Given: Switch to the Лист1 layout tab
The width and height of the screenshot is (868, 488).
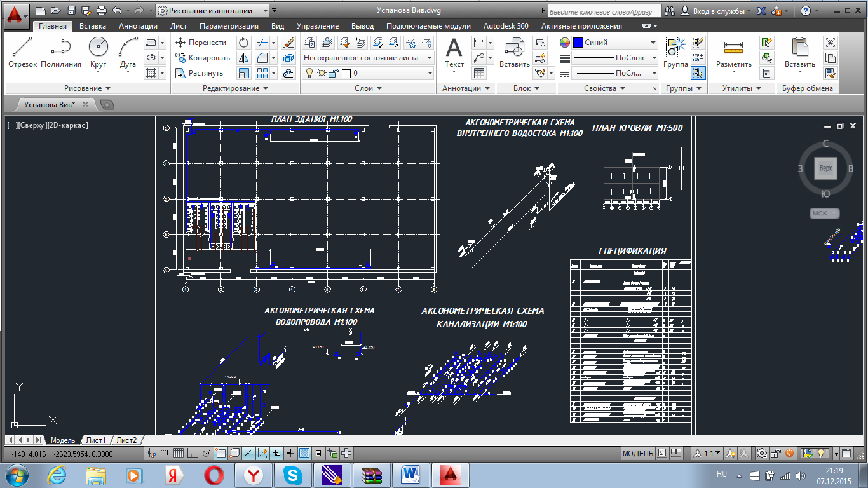Looking at the screenshot, I should [x=96, y=440].
